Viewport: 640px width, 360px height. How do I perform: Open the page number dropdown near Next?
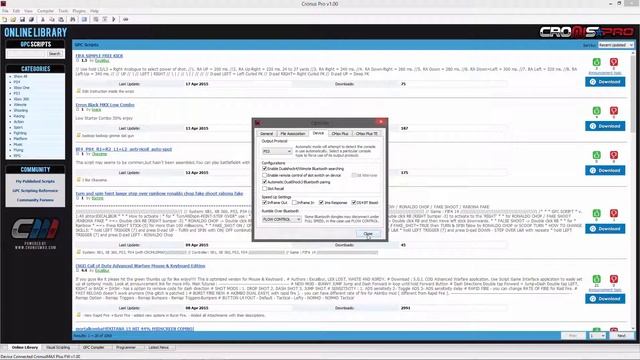597,336
